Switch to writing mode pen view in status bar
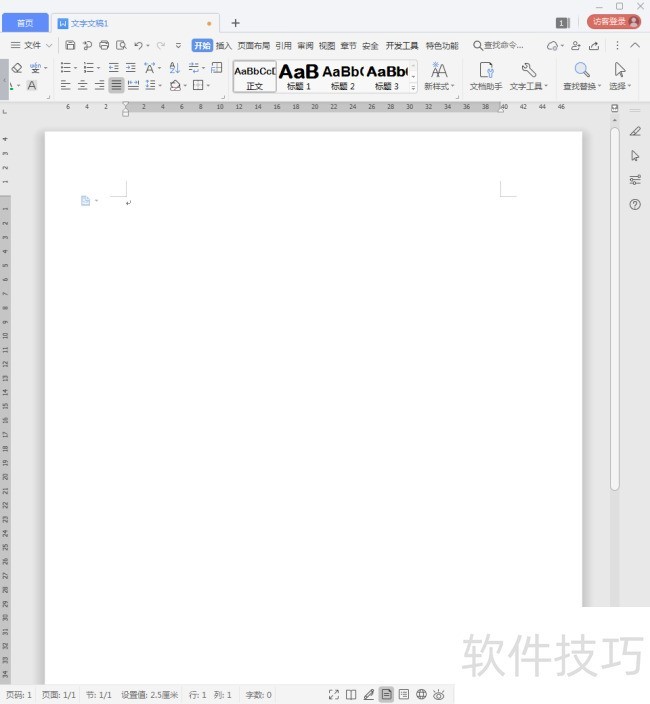The image size is (650, 704). click(369, 695)
